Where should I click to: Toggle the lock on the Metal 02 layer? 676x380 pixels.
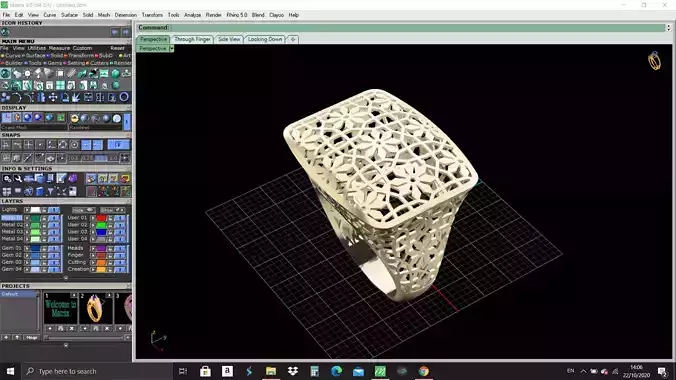click(44, 225)
